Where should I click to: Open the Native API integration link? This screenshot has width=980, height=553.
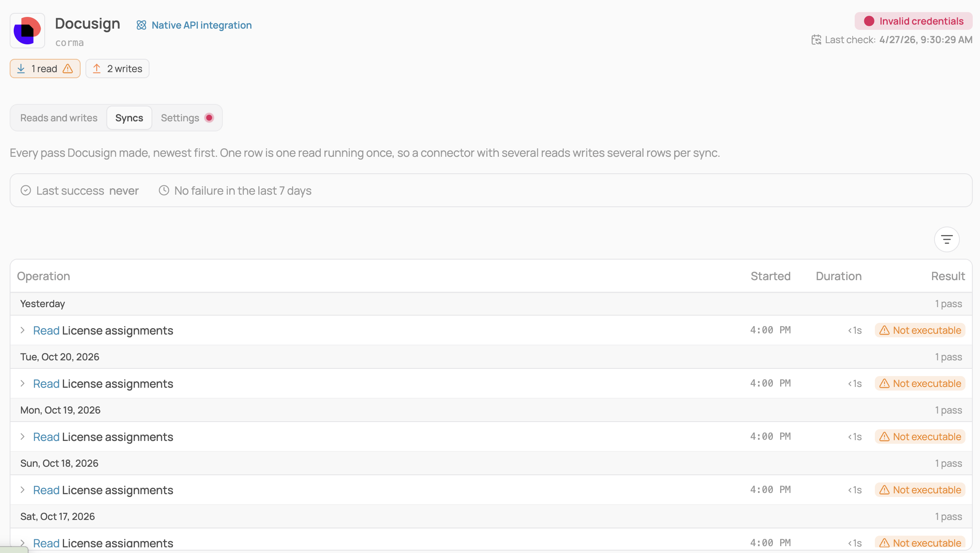tap(201, 25)
